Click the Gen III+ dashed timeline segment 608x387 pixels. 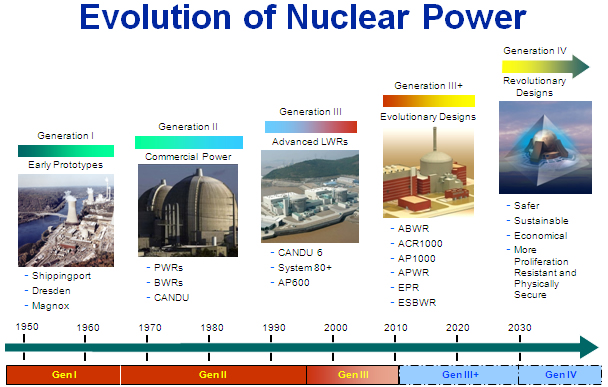coord(459,375)
